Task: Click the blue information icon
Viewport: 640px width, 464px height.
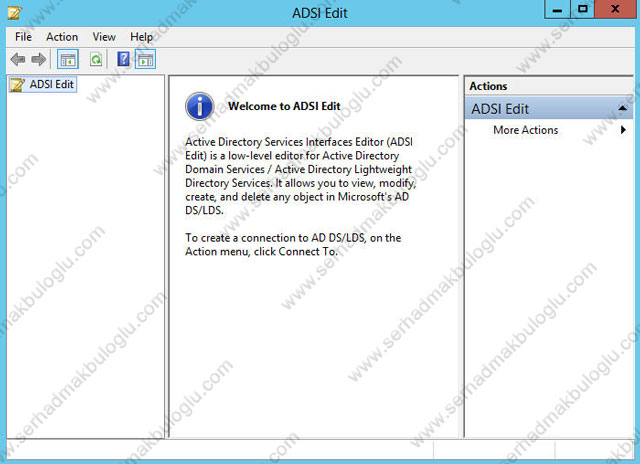Action: pos(200,106)
